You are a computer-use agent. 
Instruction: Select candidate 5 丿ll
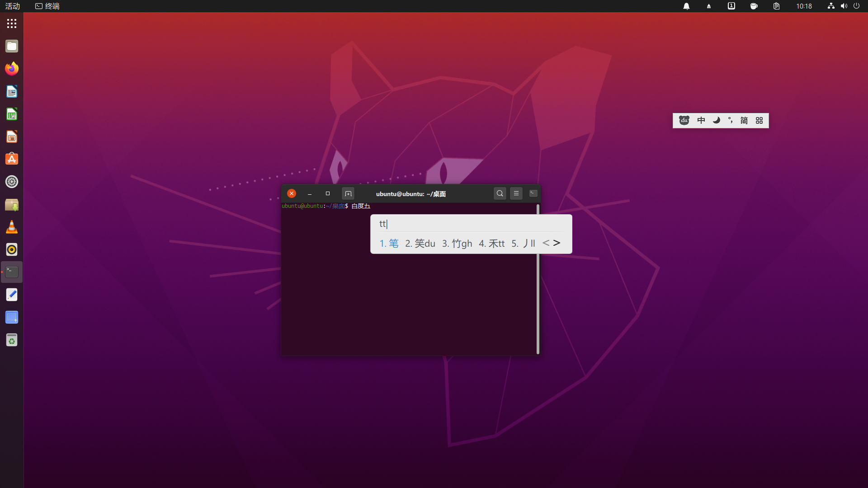pyautogui.click(x=523, y=243)
